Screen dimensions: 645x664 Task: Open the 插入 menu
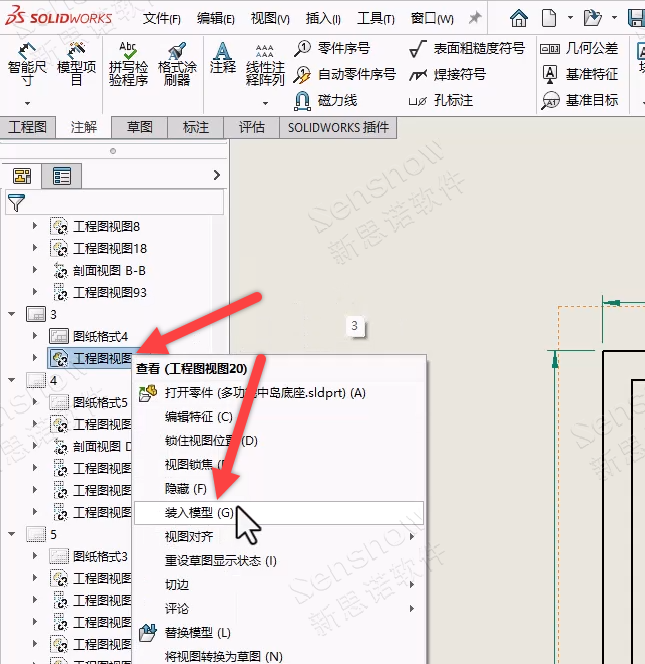(x=322, y=18)
